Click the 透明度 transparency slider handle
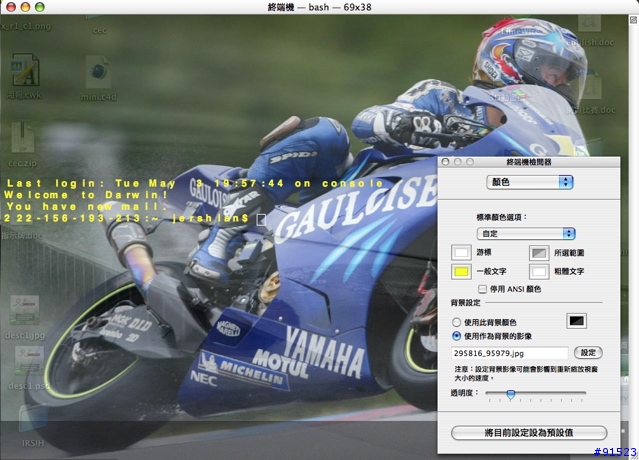 pos(511,394)
